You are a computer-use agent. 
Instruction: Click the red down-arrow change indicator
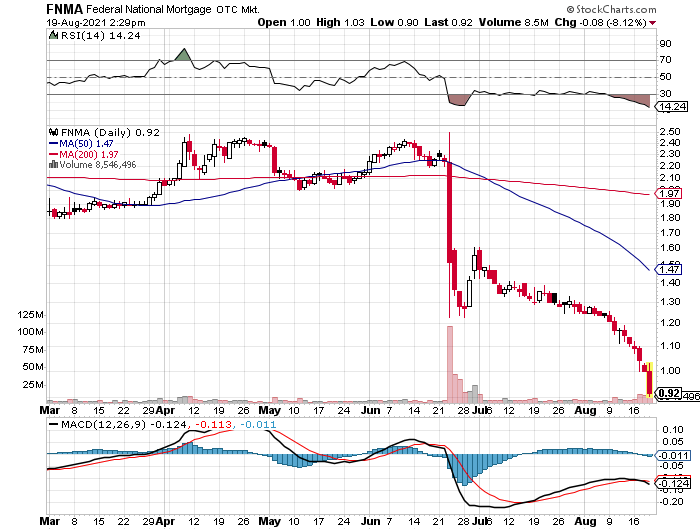pyautogui.click(x=653, y=23)
